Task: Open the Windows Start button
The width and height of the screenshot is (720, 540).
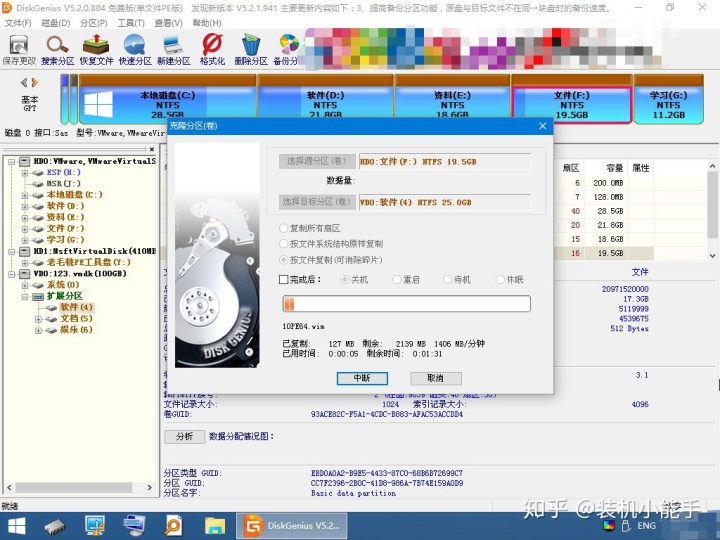Action: (x=17, y=526)
